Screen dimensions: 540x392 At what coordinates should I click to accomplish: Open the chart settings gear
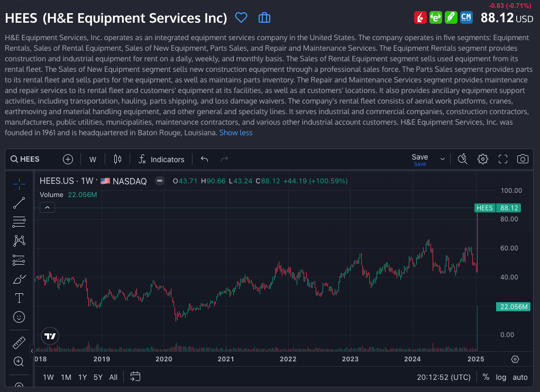[483, 159]
